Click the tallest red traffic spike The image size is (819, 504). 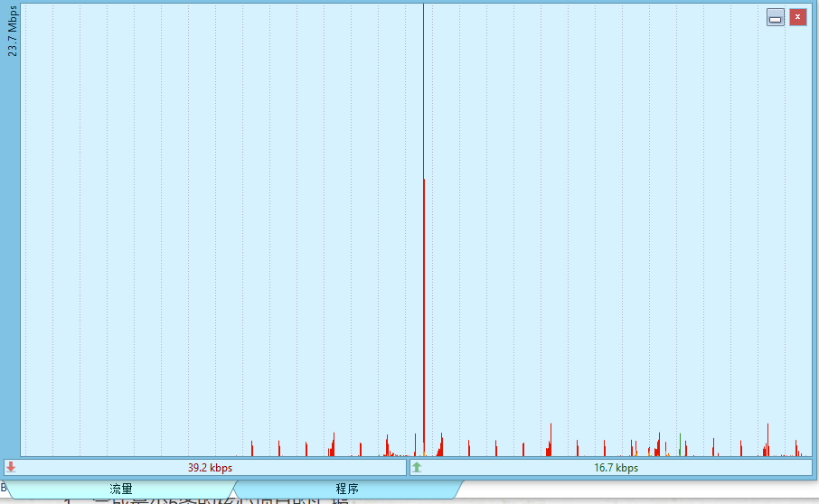click(424, 229)
